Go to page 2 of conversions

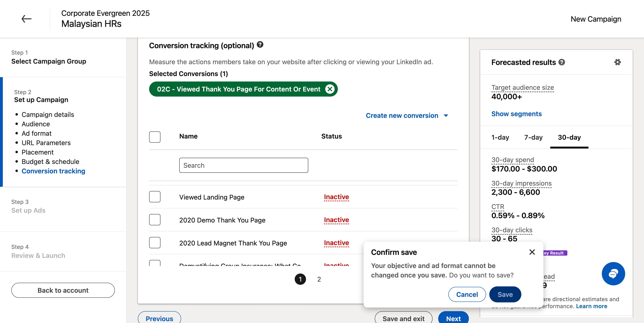[319, 279]
